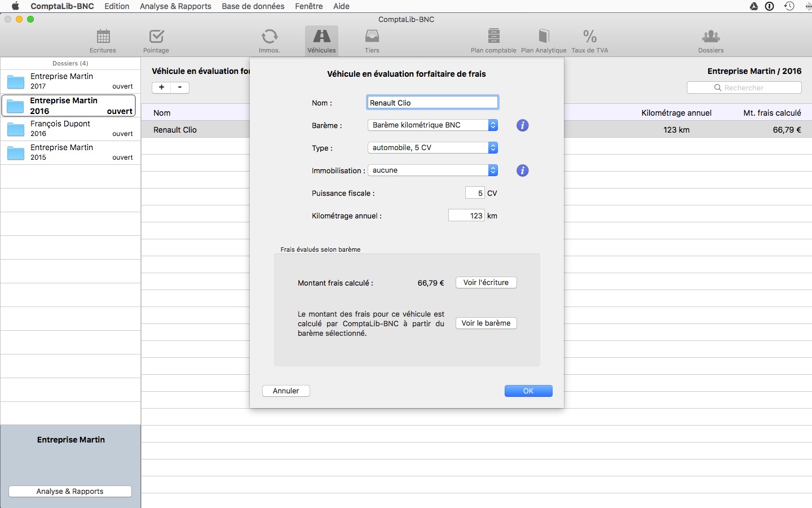Open the Tiers toolbar icon
The image size is (812, 508).
click(372, 41)
